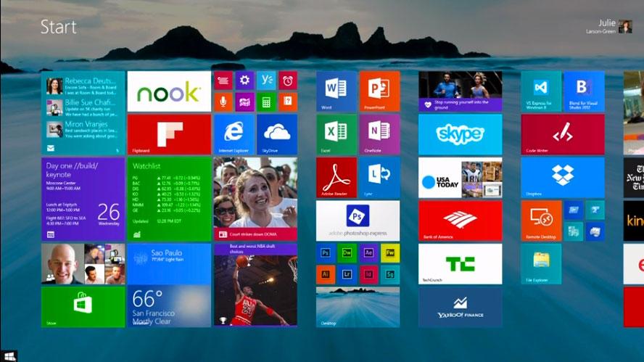644x362 pixels.
Task: Launch Adobe Reader tile
Action: 337,178
